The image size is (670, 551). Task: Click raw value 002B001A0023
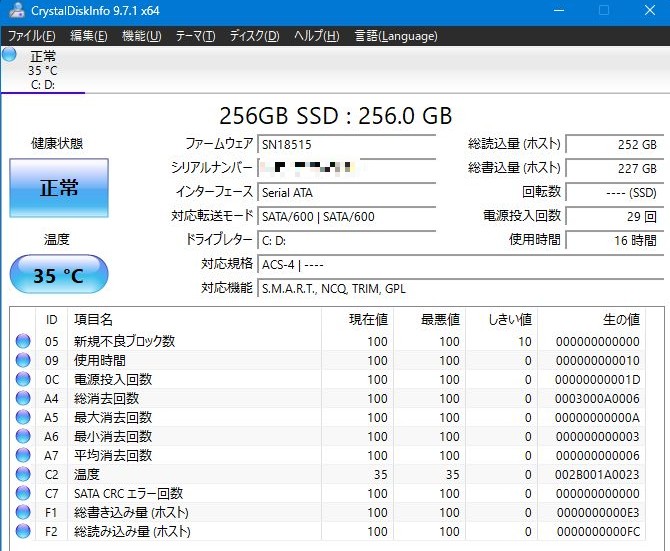tap(597, 475)
